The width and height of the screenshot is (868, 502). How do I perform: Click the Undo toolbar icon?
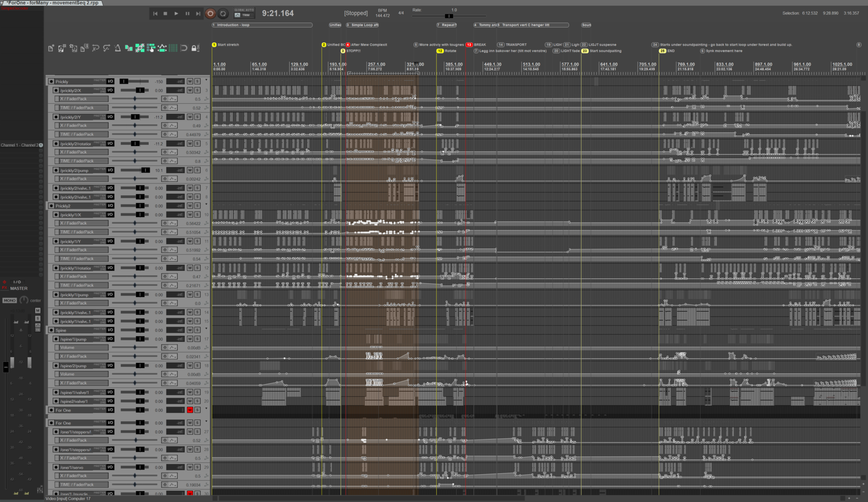(x=95, y=48)
